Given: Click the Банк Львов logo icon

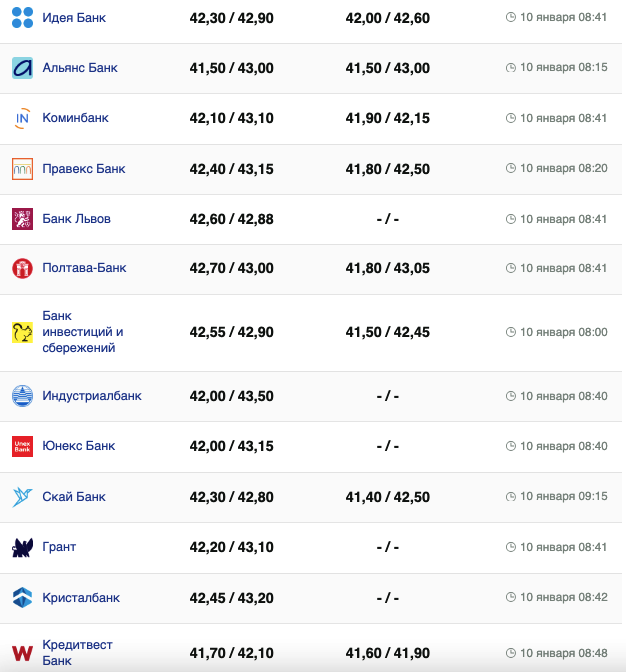Looking at the screenshot, I should tap(22, 219).
